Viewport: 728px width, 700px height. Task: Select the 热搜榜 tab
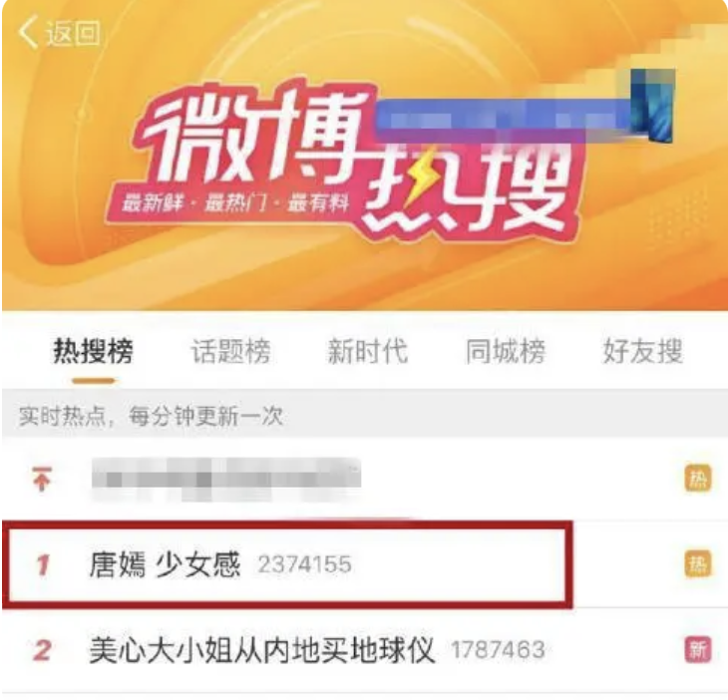point(94,350)
